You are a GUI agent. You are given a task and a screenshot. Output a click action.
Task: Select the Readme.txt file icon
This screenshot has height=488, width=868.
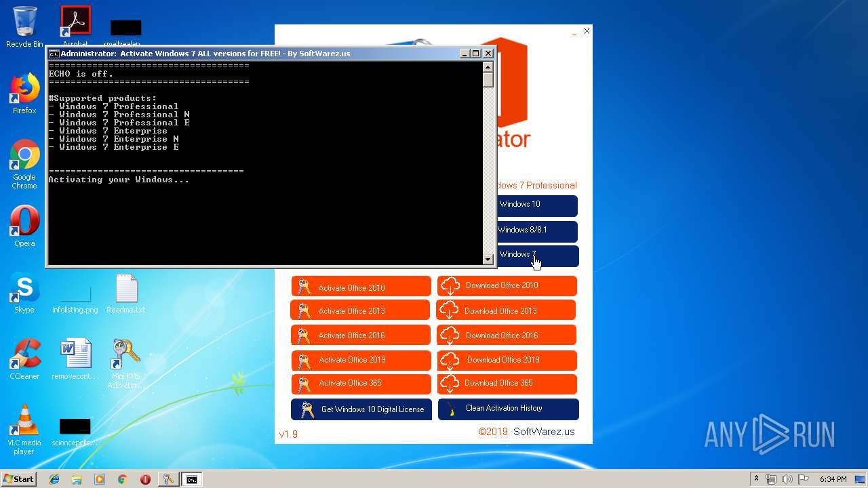(126, 293)
